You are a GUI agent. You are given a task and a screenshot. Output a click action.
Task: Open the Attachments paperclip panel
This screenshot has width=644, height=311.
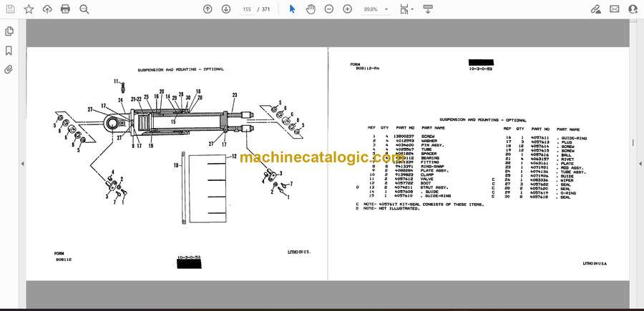9,69
